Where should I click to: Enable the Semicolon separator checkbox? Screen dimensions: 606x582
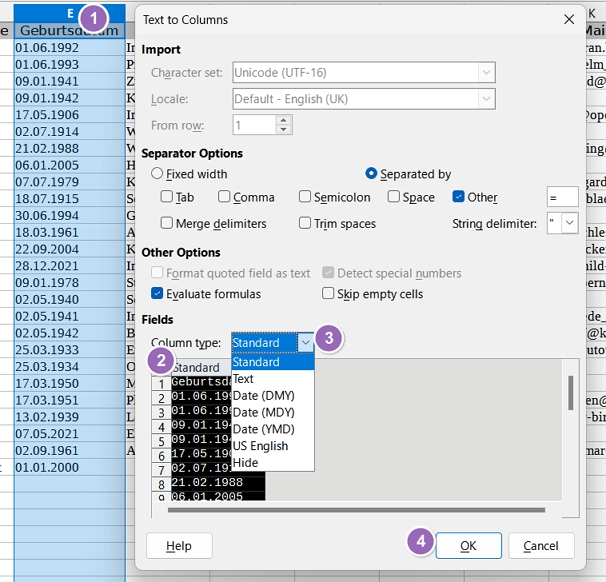click(x=306, y=197)
